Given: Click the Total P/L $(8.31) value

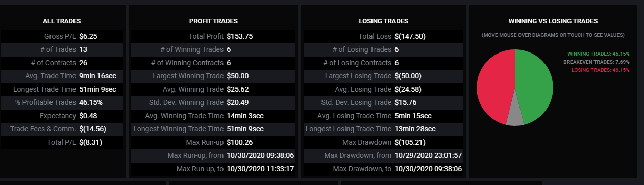Looking at the screenshot, I should tap(91, 143).
